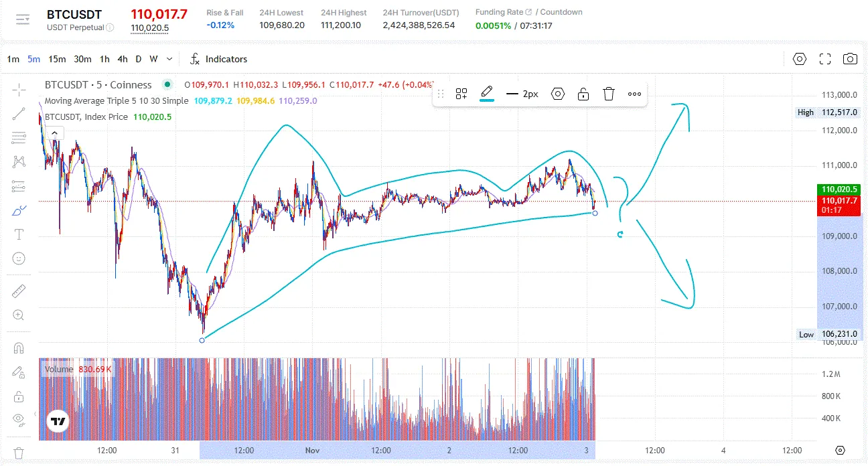This screenshot has width=868, height=466.
Task: Expand more timeframes dropdown chevron
Action: (169, 59)
